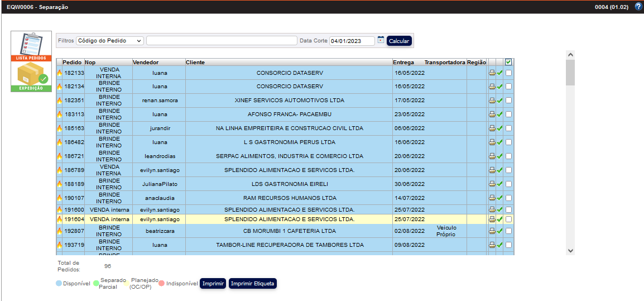The width and height of the screenshot is (644, 301).
Task: Open the Código do Pedido filter dropdown
Action: pos(110,41)
